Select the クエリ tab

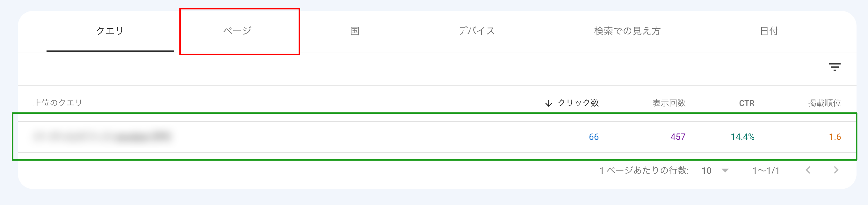110,31
